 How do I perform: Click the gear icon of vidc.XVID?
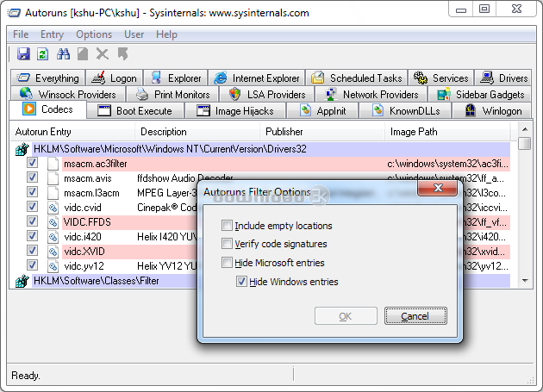(53, 252)
